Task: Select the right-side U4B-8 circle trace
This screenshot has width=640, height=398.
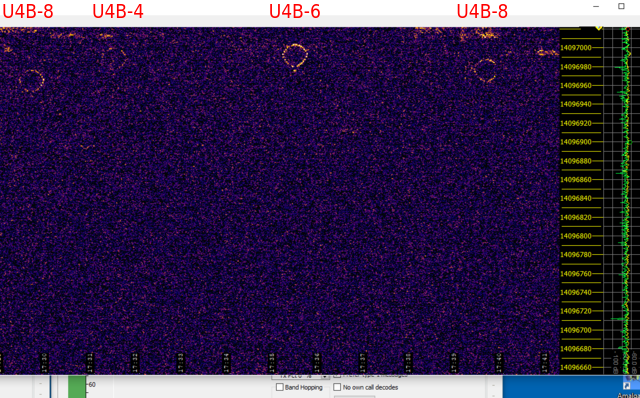Action: (485, 71)
